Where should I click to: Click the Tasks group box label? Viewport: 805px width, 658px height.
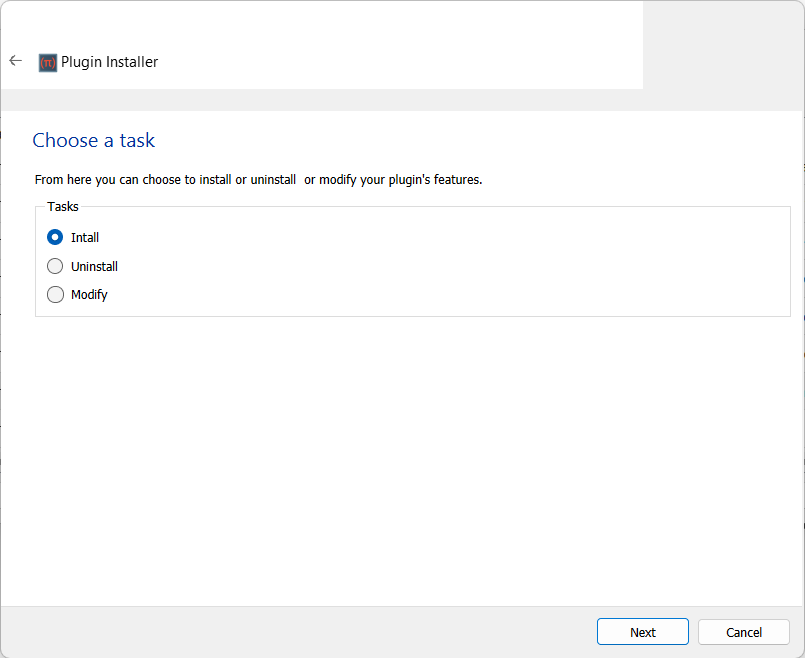pos(63,207)
